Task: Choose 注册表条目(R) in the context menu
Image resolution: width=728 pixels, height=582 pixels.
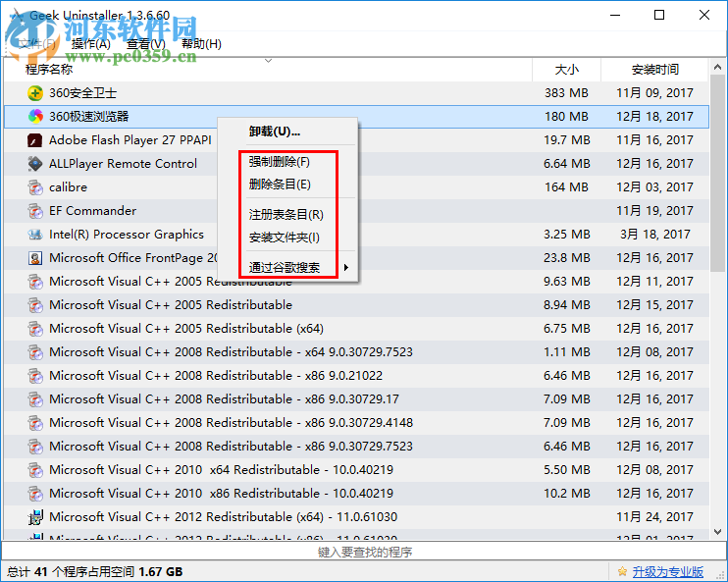Action: (x=286, y=215)
